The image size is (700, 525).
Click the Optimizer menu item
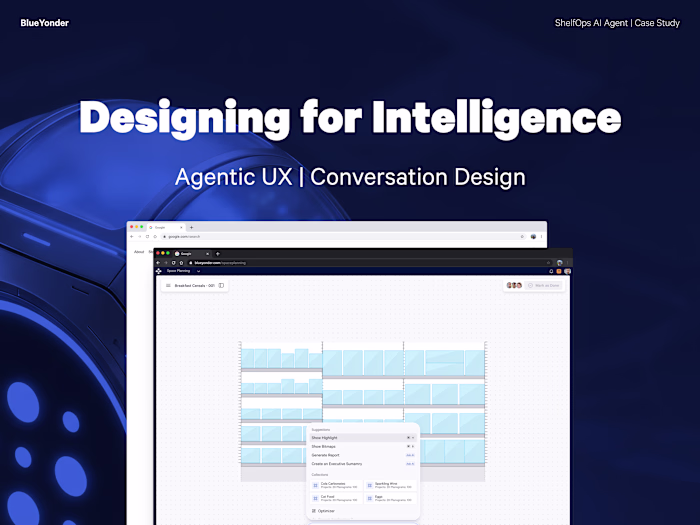pyautogui.click(x=323, y=511)
